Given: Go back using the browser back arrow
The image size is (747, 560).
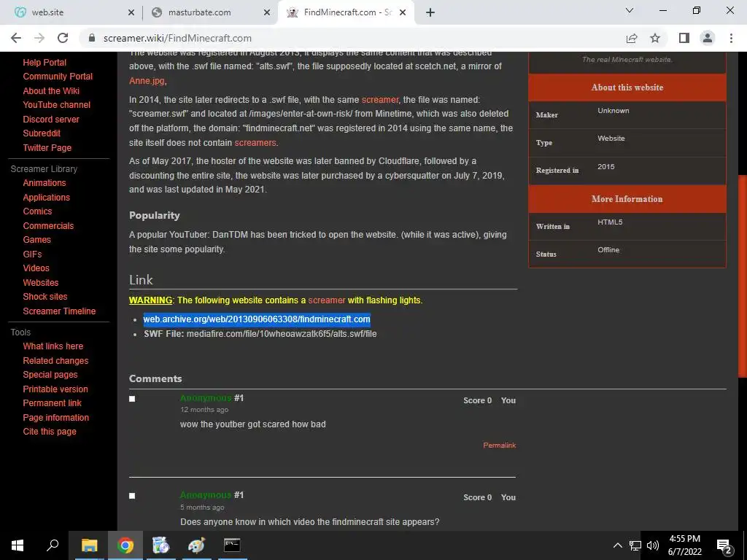Looking at the screenshot, I should coord(16,38).
